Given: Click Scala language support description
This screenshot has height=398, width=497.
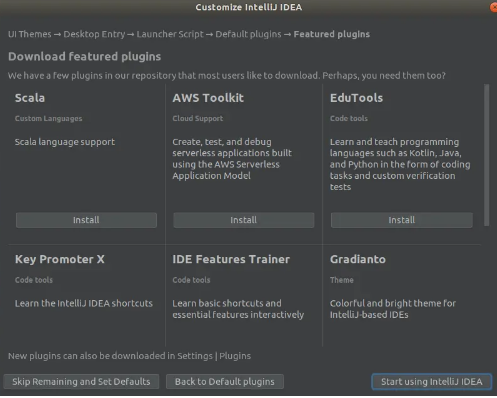Looking at the screenshot, I should tap(65, 142).
